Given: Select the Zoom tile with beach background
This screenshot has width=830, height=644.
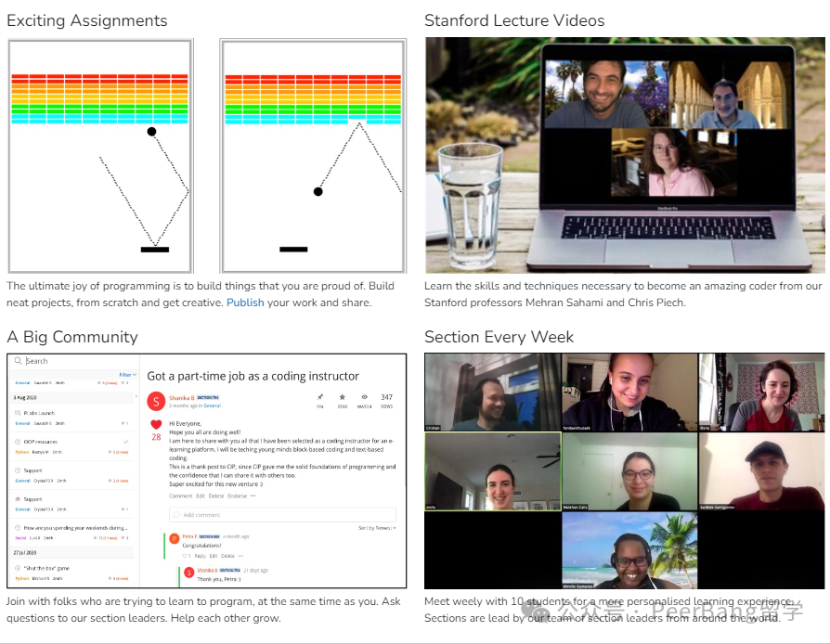Looking at the screenshot, I should (629, 550).
